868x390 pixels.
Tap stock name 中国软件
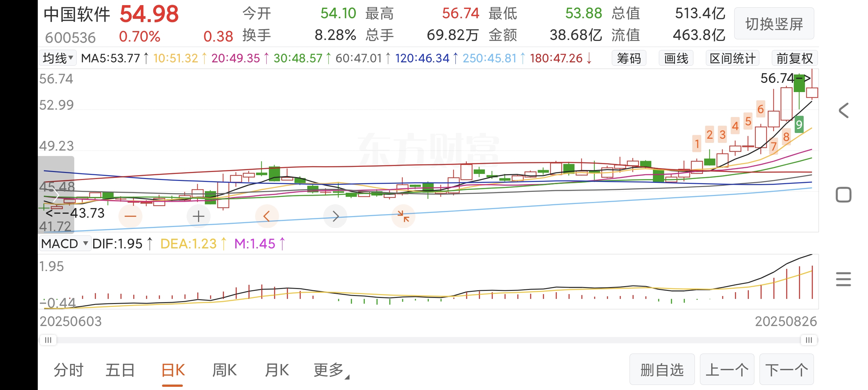[77, 14]
